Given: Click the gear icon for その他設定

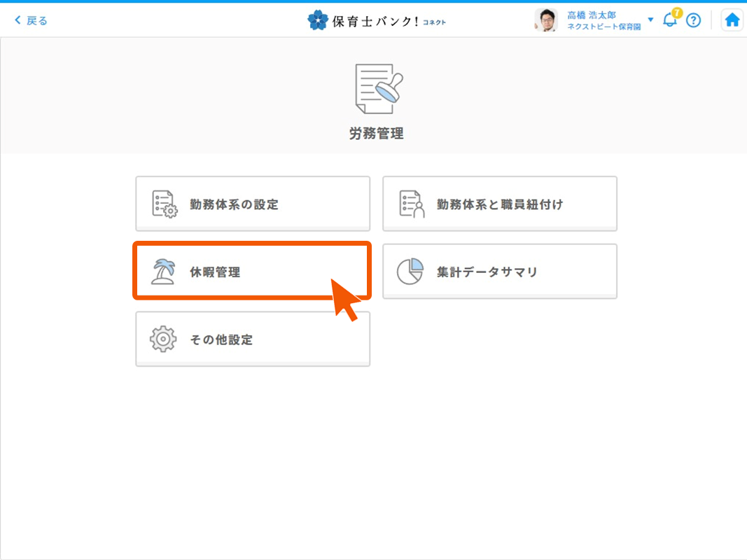Looking at the screenshot, I should 164,339.
